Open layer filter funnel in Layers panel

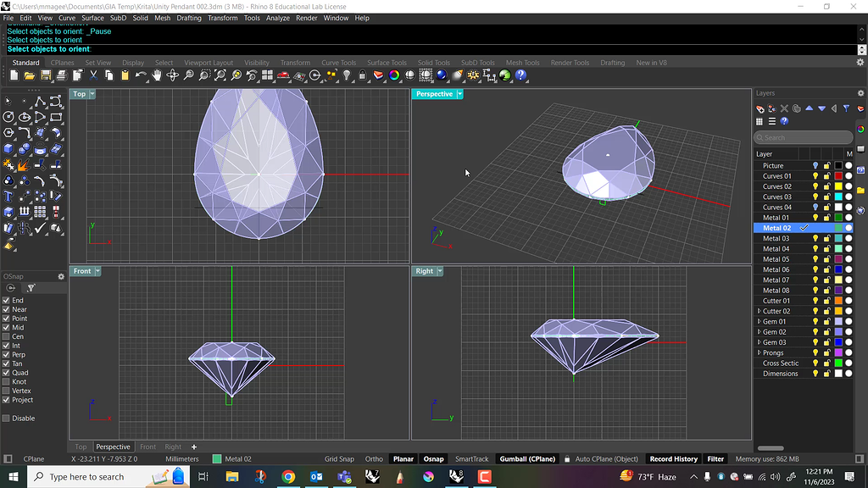click(x=846, y=108)
